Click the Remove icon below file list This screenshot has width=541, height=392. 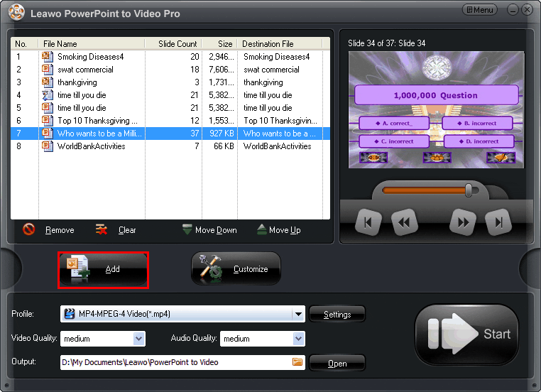(29, 229)
